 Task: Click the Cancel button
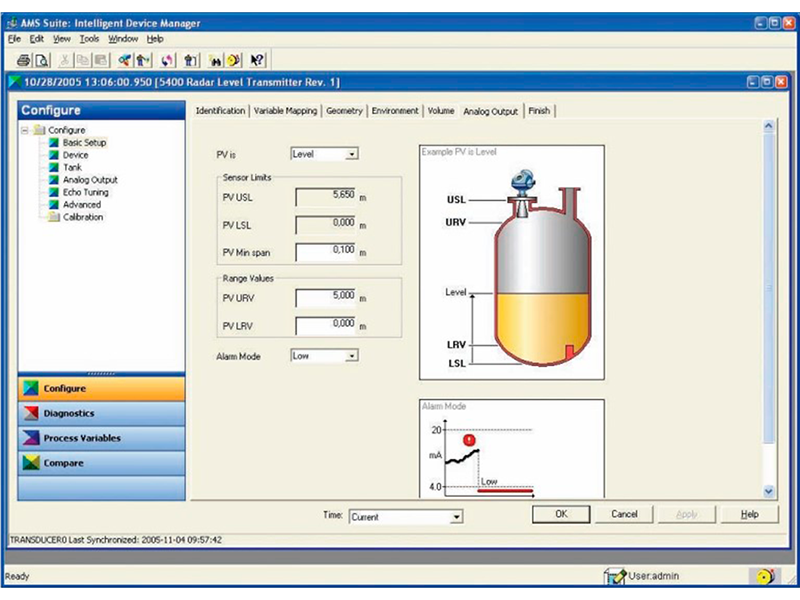[x=624, y=514]
